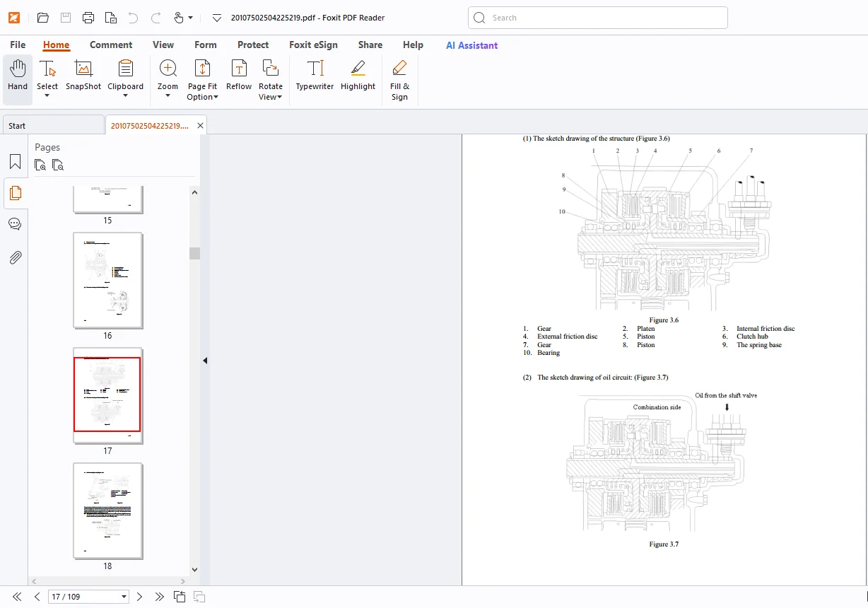This screenshot has height=608, width=868.
Task: Open a file with folder icon
Action: point(42,18)
